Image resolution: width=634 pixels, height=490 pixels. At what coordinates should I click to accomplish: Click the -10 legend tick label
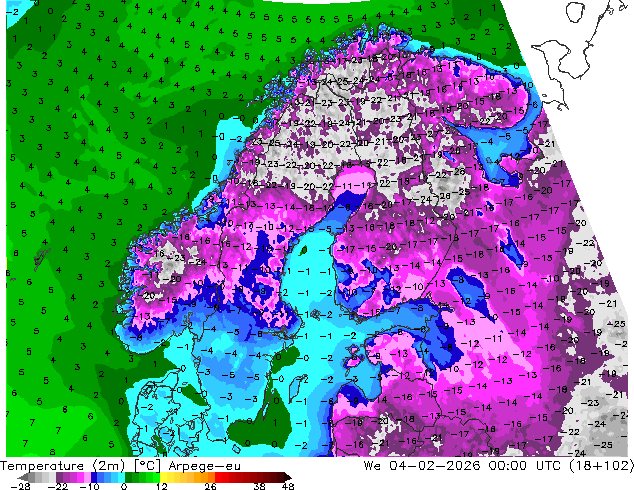(90, 486)
